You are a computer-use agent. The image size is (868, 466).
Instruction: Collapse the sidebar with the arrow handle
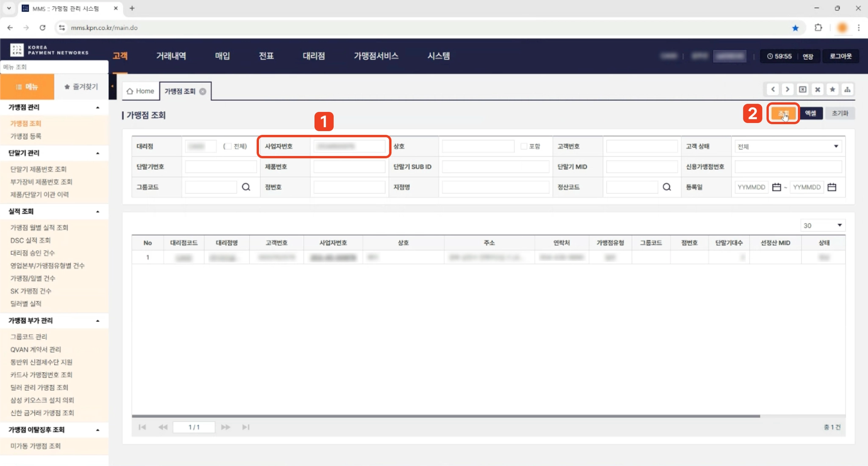(x=112, y=87)
